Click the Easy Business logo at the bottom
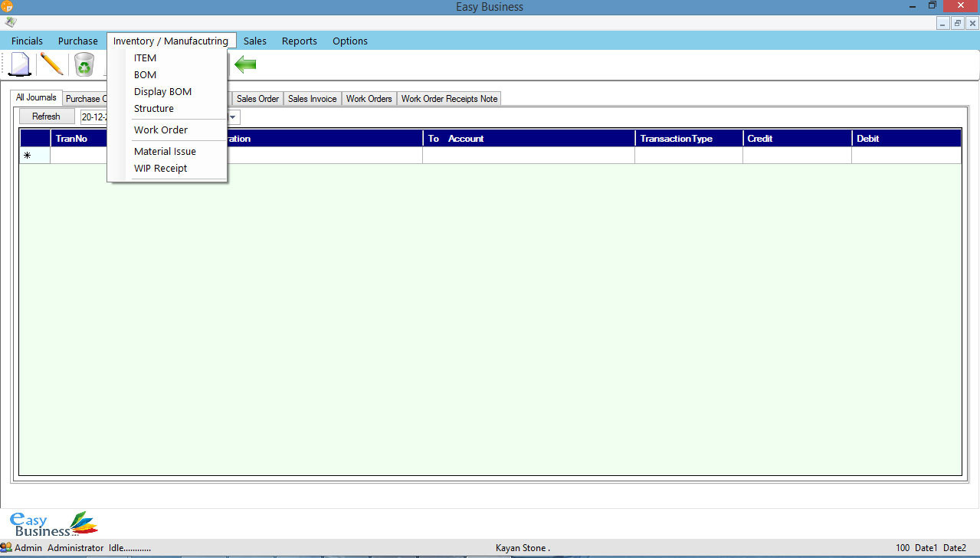 click(54, 524)
